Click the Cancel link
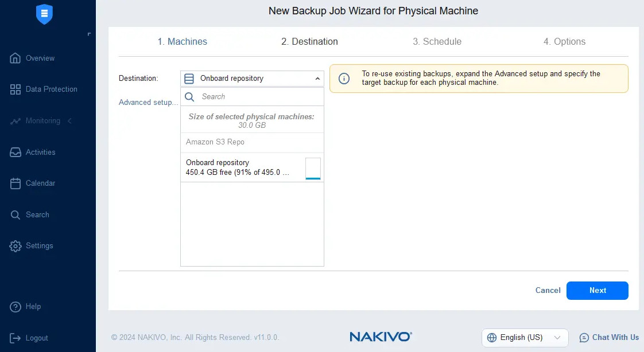The image size is (644, 352). click(x=548, y=290)
